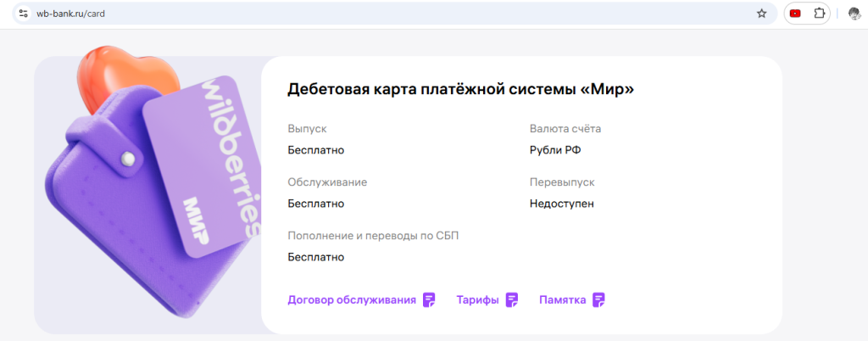Open the Extensions puzzle piece menu

(819, 14)
